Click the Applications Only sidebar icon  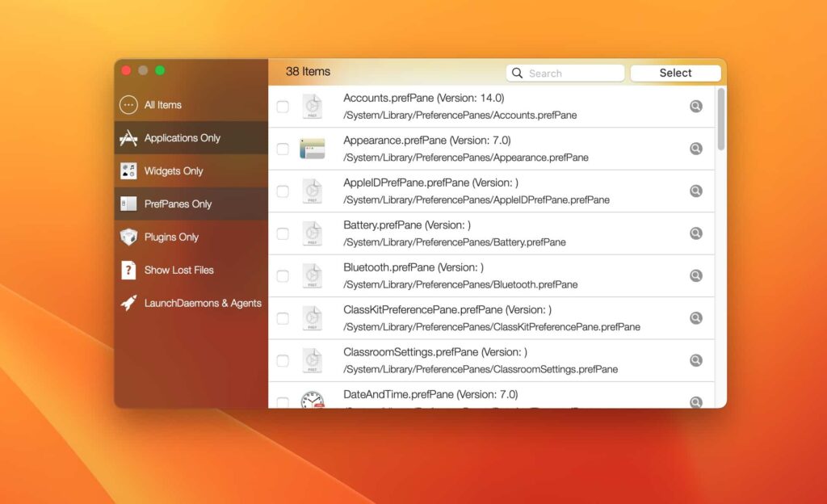point(128,137)
